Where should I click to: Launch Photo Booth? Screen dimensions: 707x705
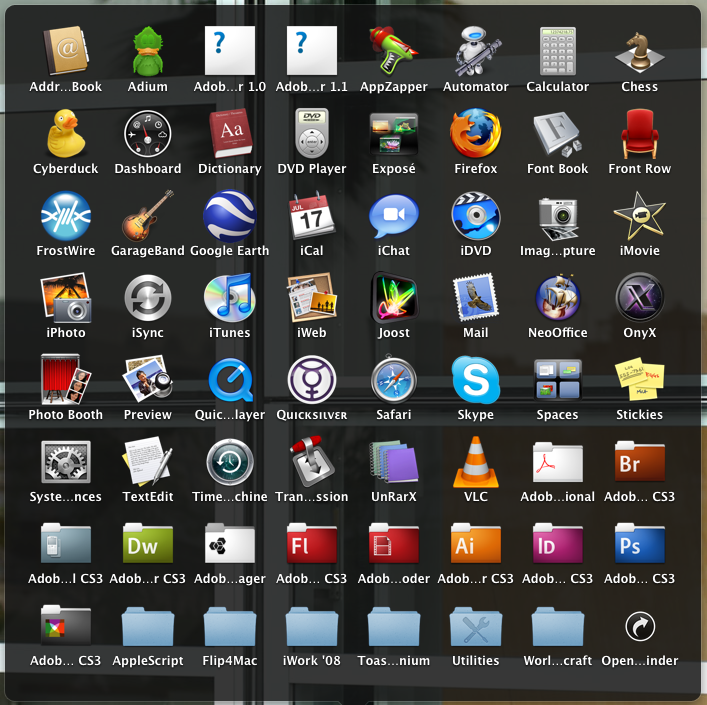66,379
